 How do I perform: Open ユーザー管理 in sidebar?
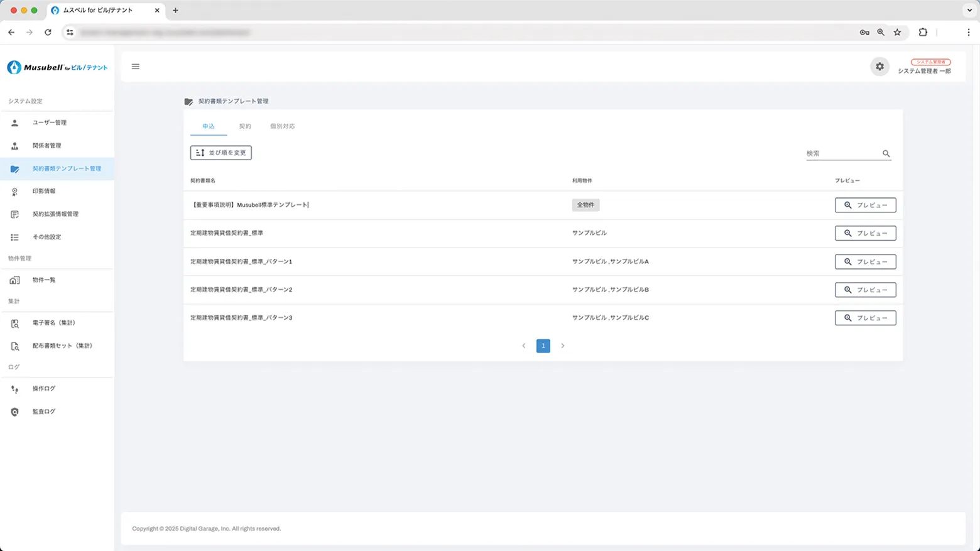point(49,123)
